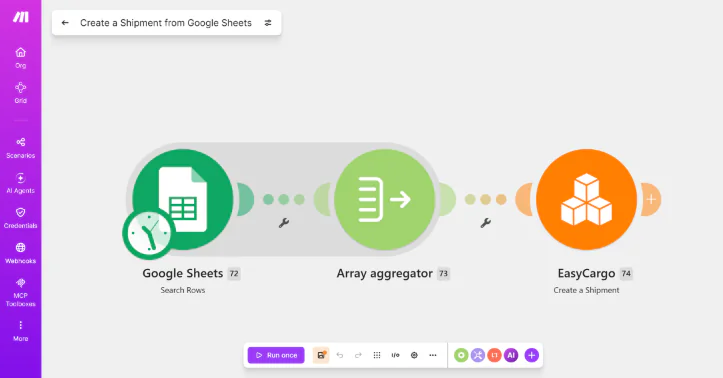Open the purple tools icon

coord(478,355)
